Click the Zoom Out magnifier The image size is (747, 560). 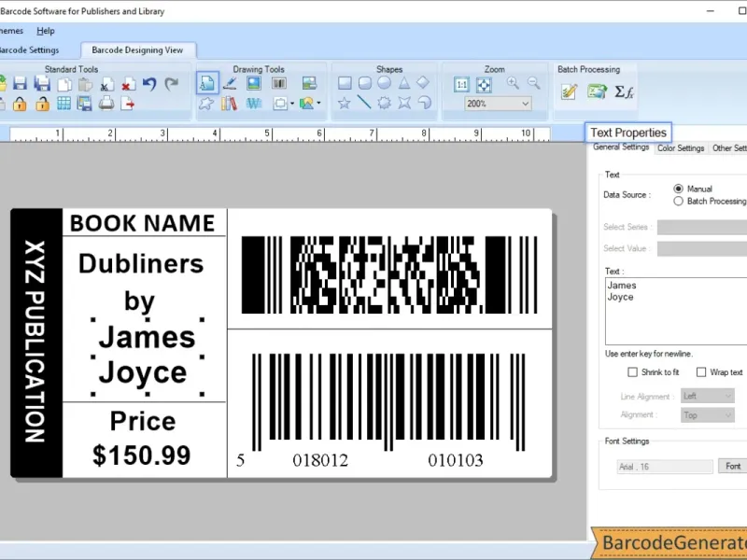pyautogui.click(x=533, y=83)
